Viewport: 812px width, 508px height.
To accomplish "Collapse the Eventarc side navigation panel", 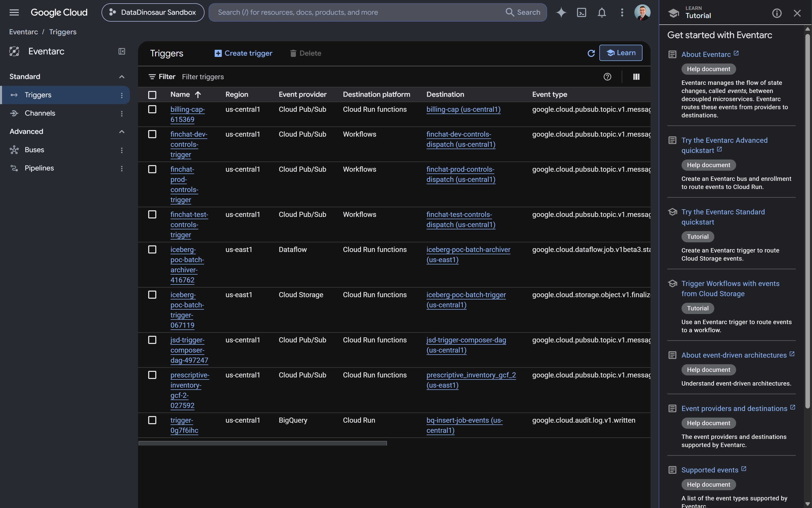I will (122, 51).
